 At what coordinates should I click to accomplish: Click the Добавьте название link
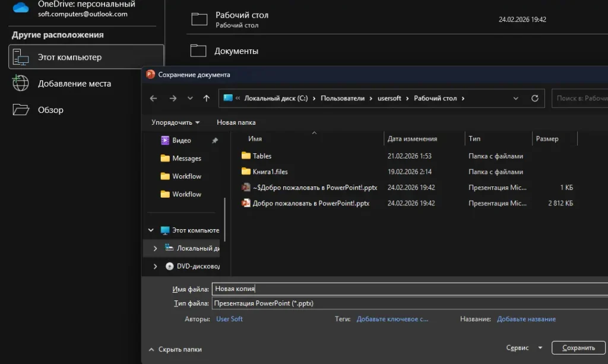click(526, 319)
